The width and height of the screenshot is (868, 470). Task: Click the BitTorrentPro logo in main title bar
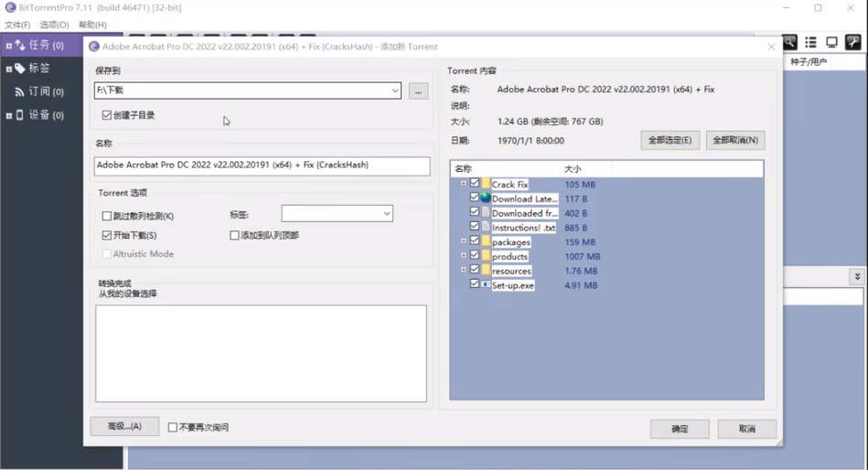(10, 7)
